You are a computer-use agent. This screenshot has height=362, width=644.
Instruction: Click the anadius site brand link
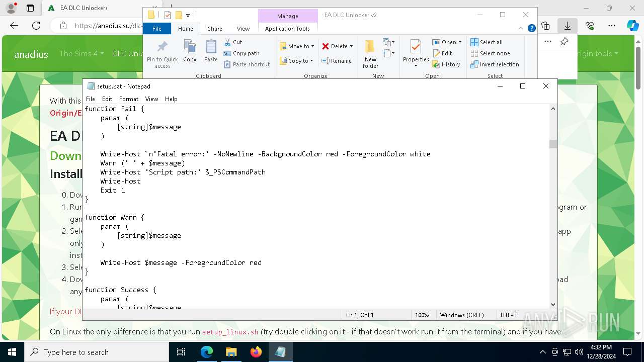tap(31, 54)
